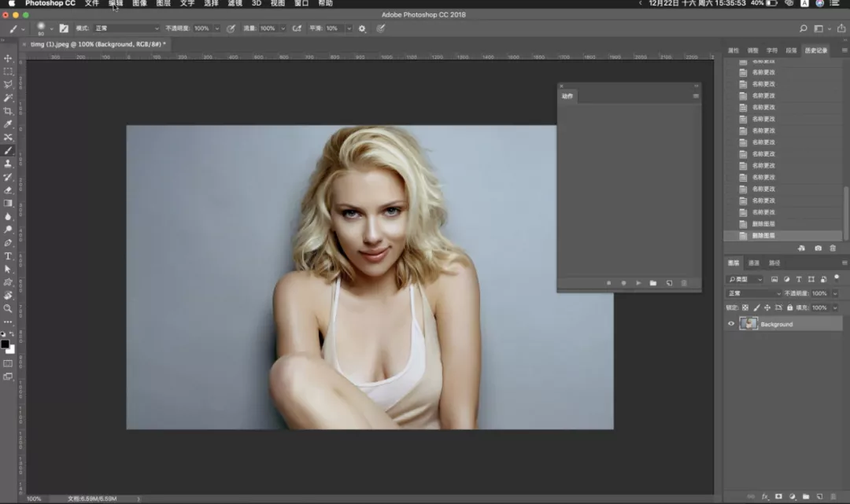Image resolution: width=850 pixels, height=504 pixels.
Task: Toggle lock transparent pixels in Layers panel
Action: 745,307
